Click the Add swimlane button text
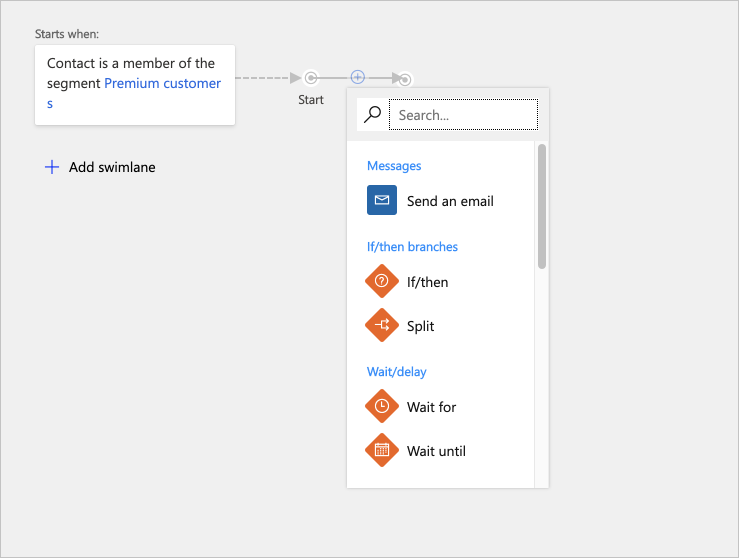 pos(112,167)
